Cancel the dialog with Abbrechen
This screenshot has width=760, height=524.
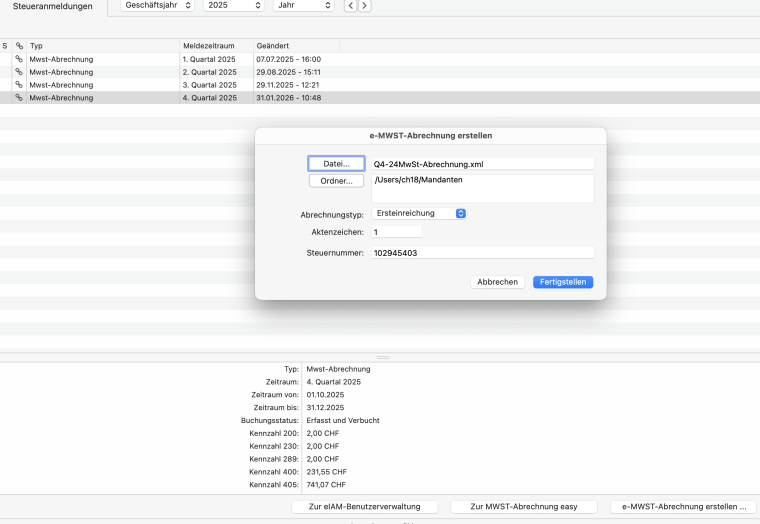pyautogui.click(x=497, y=282)
